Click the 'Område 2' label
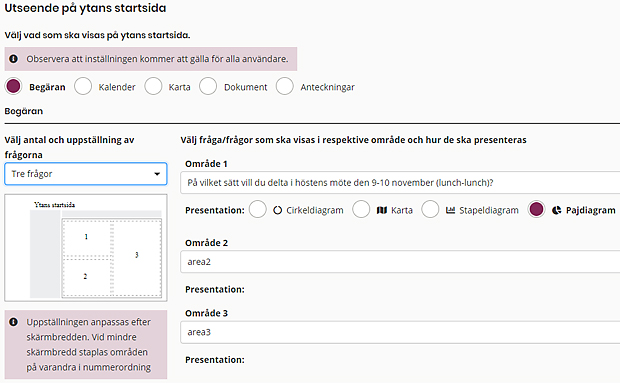 pos(206,243)
